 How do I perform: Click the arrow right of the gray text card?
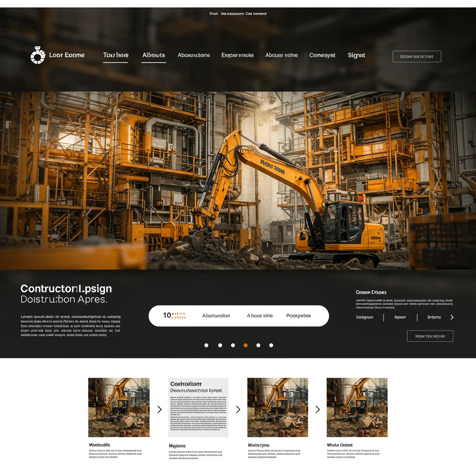pos(238,410)
